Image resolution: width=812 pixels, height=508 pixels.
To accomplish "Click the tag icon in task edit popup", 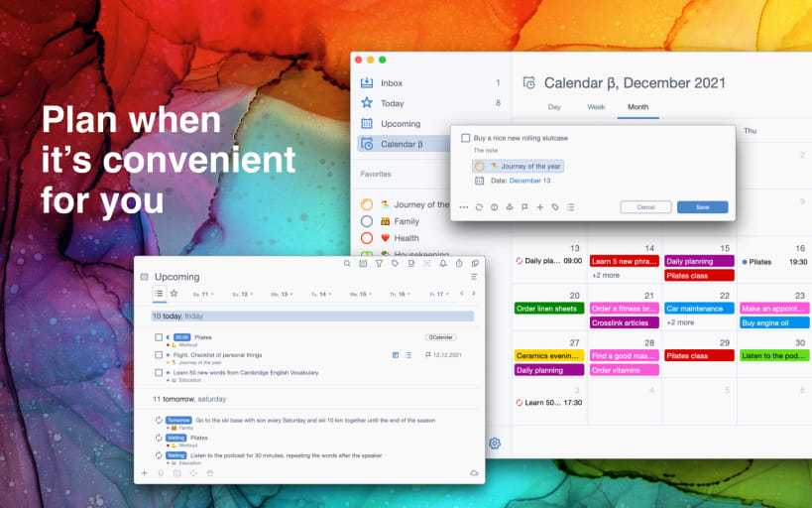I will point(555,207).
